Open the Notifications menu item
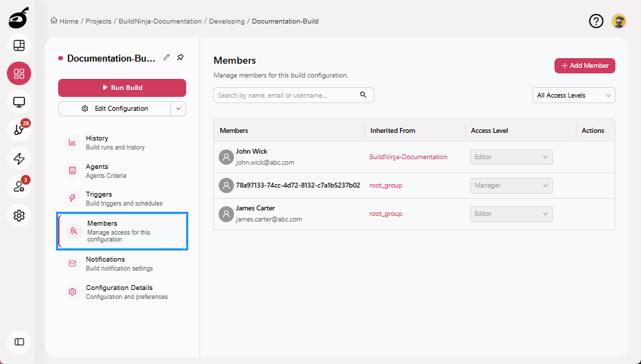Screen dimensions: 641x364 tap(122, 264)
